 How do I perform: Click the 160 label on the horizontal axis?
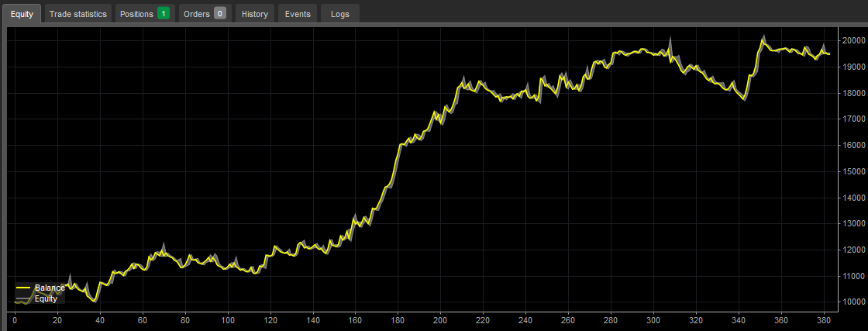[356, 320]
